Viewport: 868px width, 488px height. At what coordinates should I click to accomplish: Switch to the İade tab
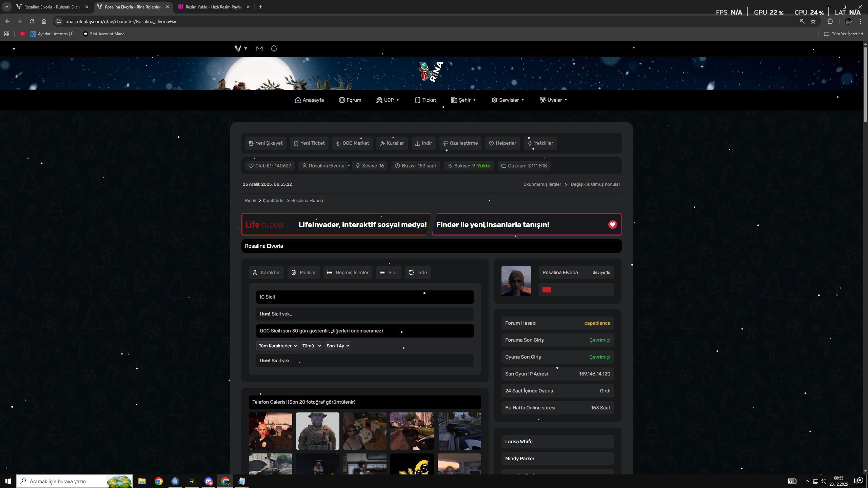tap(418, 272)
